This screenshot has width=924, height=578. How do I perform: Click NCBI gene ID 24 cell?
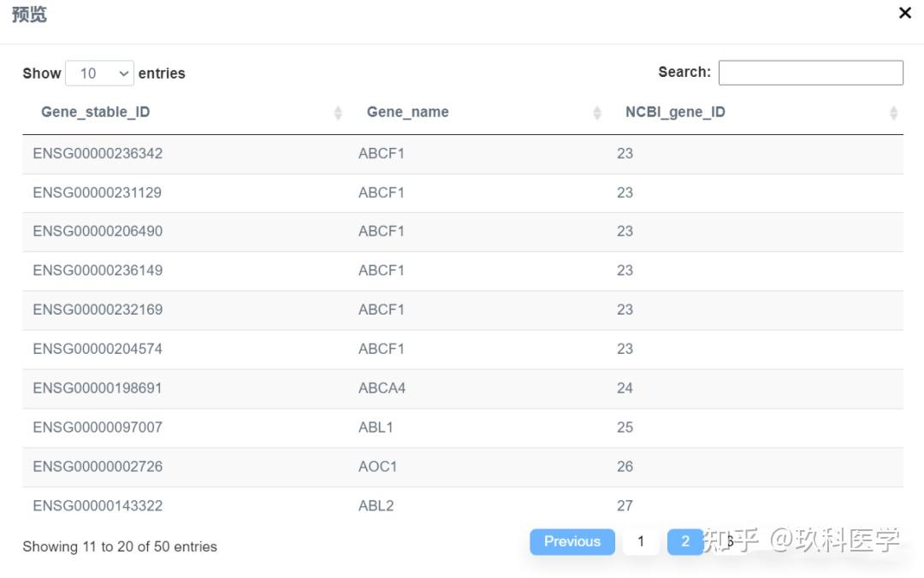625,388
